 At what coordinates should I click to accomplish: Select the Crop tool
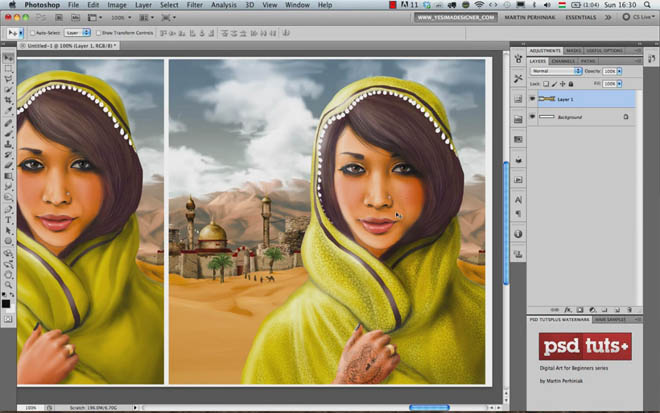click(8, 100)
